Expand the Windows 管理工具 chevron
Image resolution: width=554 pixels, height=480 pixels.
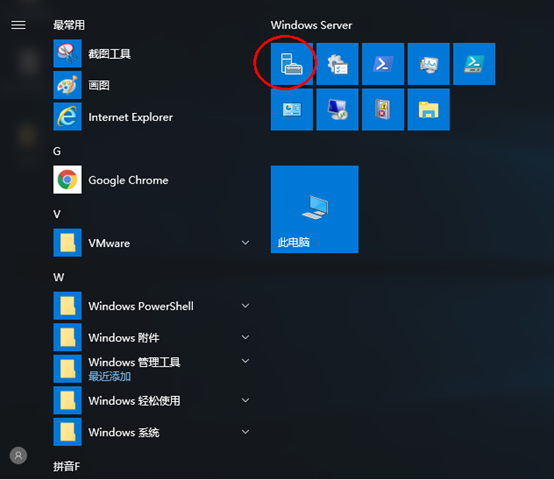coord(246,361)
